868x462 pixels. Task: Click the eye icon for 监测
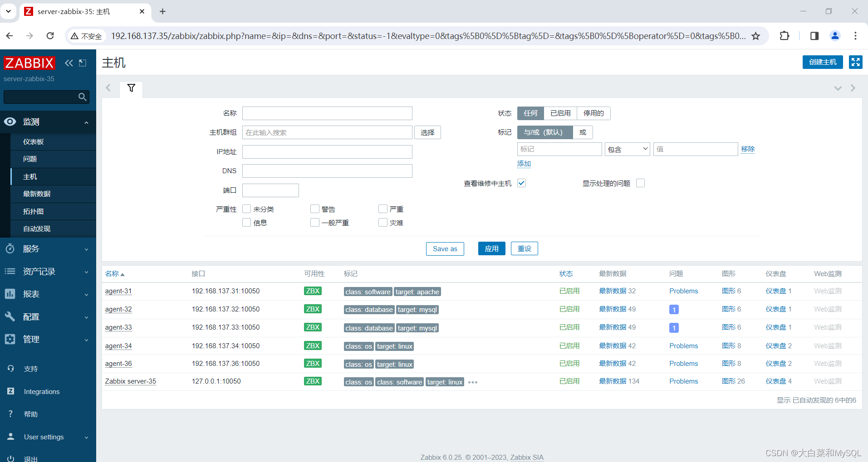(x=10, y=122)
